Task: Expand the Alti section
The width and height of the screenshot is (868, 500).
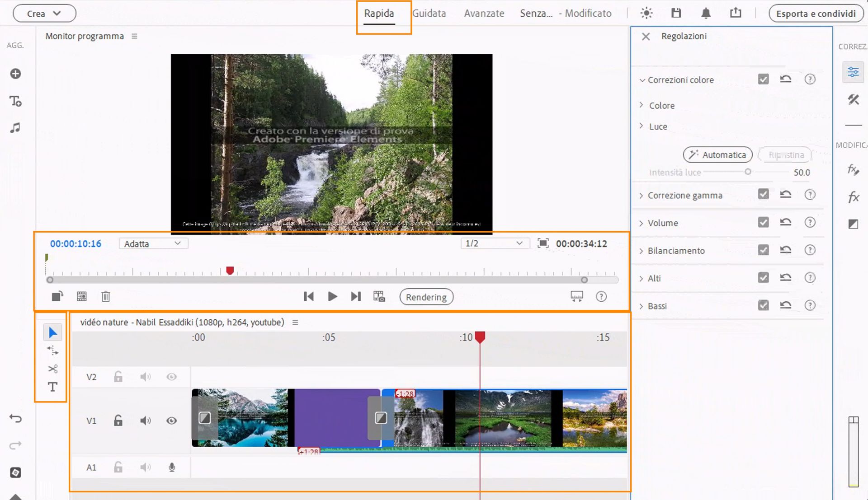Action: (x=641, y=278)
